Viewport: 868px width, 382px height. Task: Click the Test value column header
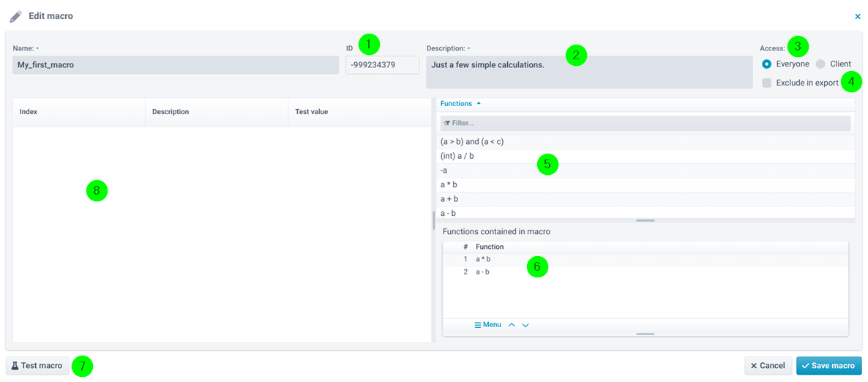tap(359, 112)
